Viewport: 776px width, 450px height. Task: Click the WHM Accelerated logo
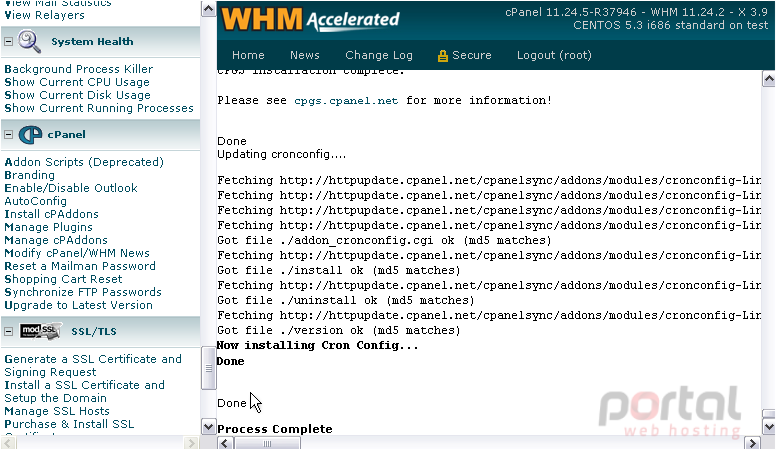point(310,20)
